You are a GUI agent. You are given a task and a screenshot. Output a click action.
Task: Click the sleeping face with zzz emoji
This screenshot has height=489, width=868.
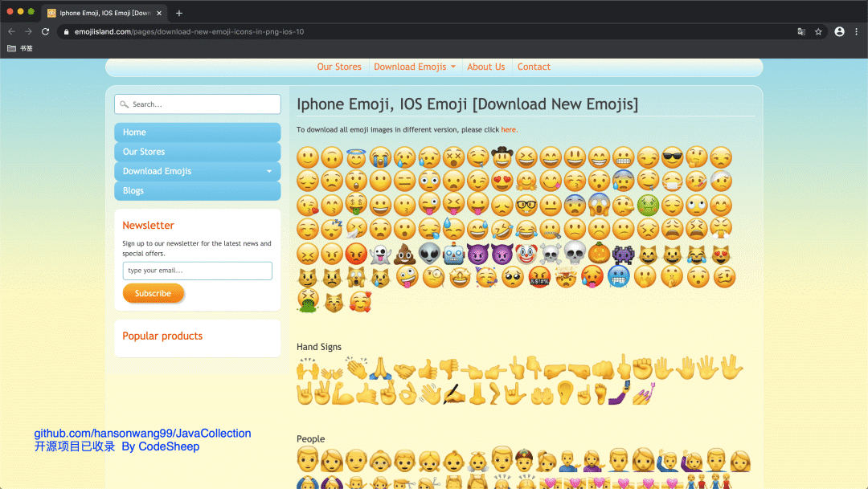pos(332,229)
